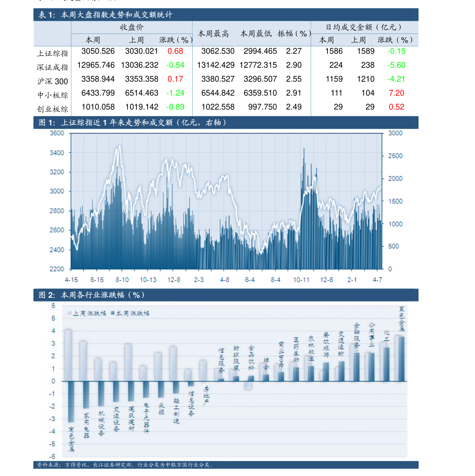This screenshot has height=476, width=475.
Task: Click the 本周最低 column header
Action: pyautogui.click(x=256, y=34)
